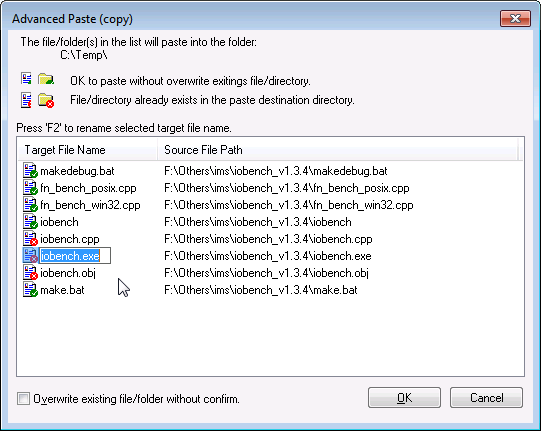This screenshot has width=541, height=431.
Task: Click the iobench.cpp conflict status icon
Action: click(x=30, y=238)
